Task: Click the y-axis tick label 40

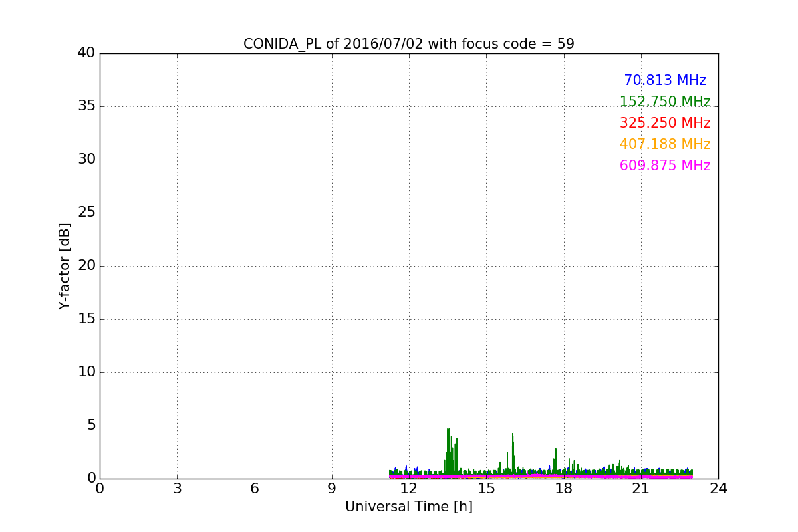Action: pyautogui.click(x=86, y=53)
